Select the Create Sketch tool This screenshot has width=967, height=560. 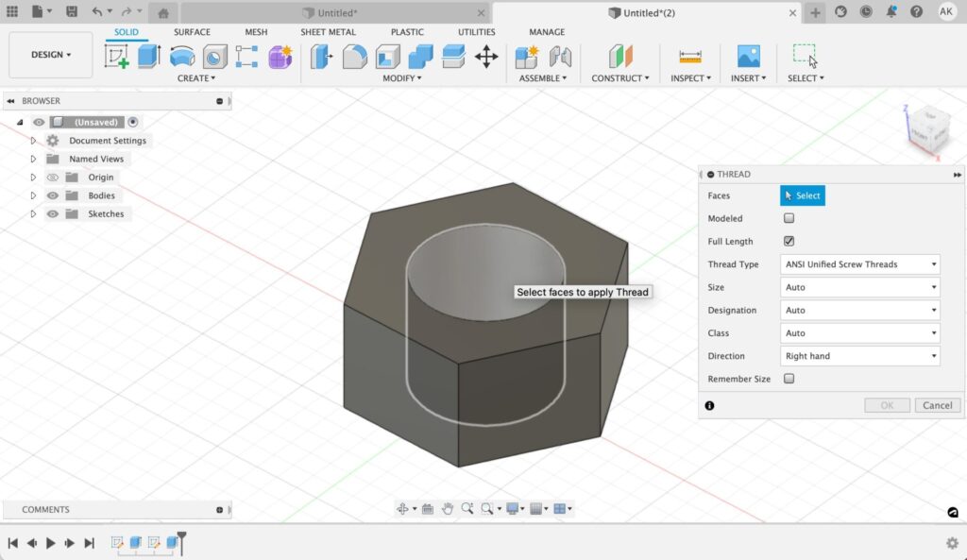[117, 57]
